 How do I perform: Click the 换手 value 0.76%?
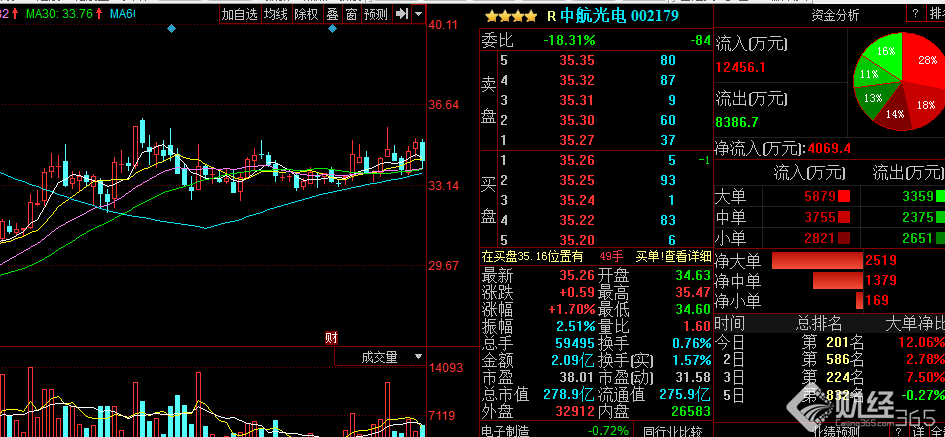pyautogui.click(x=692, y=344)
